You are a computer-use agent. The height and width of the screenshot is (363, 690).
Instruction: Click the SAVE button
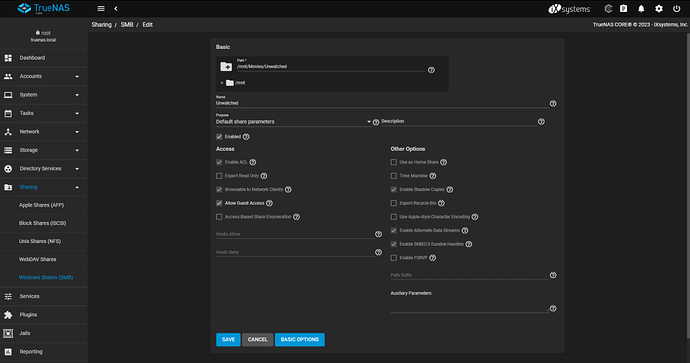coord(228,340)
